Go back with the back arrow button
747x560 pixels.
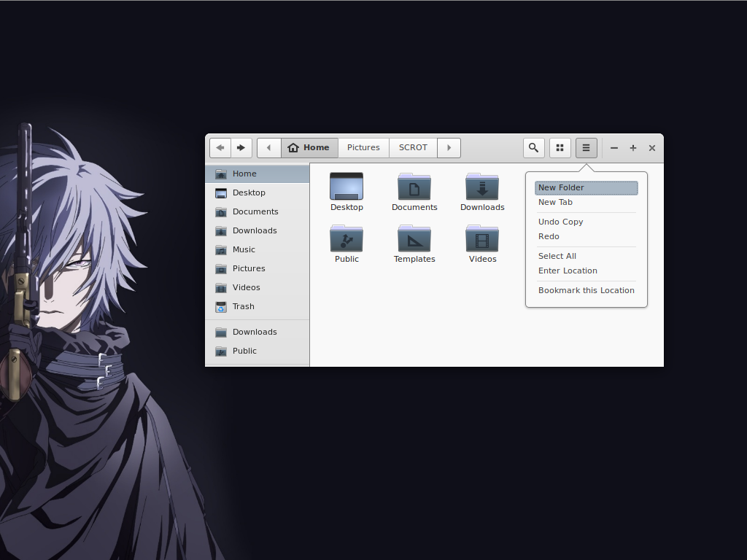point(220,147)
